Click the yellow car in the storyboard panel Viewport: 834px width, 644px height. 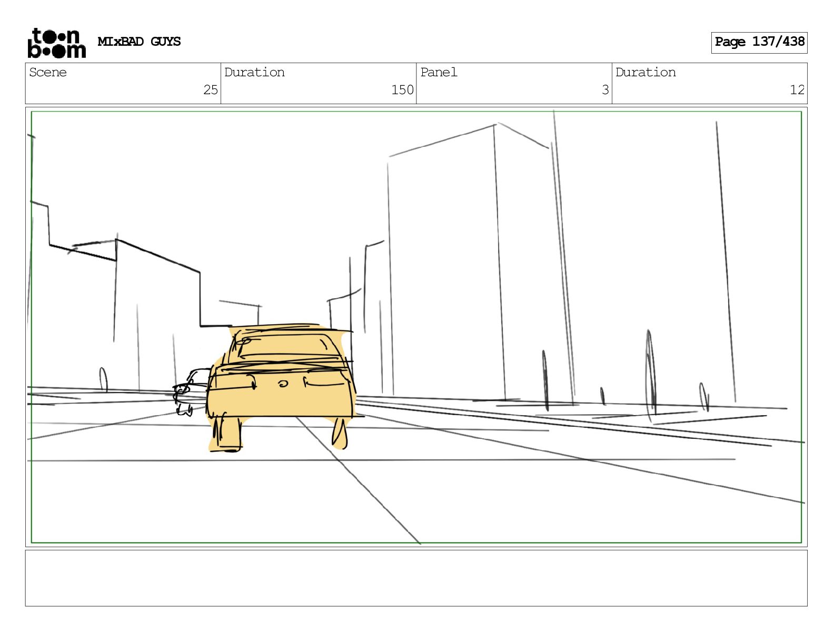pyautogui.click(x=280, y=387)
